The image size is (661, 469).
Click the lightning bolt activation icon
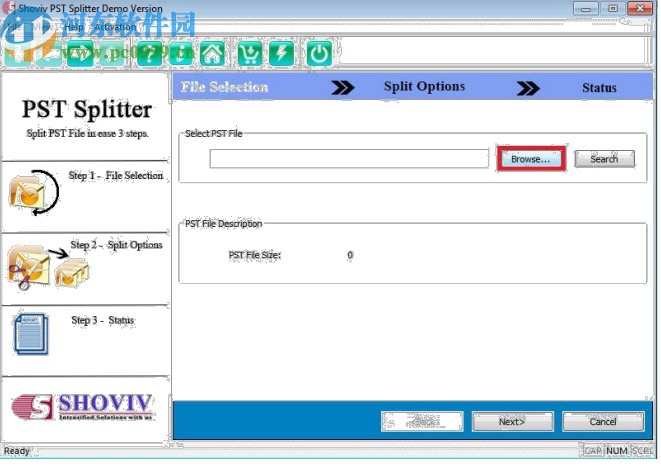281,54
